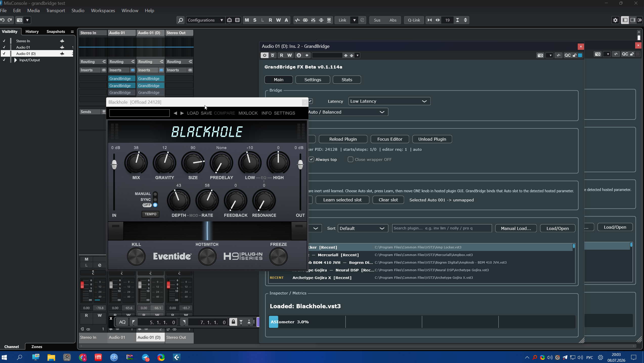
Task: Click the Search plugin input field
Action: click(442, 228)
